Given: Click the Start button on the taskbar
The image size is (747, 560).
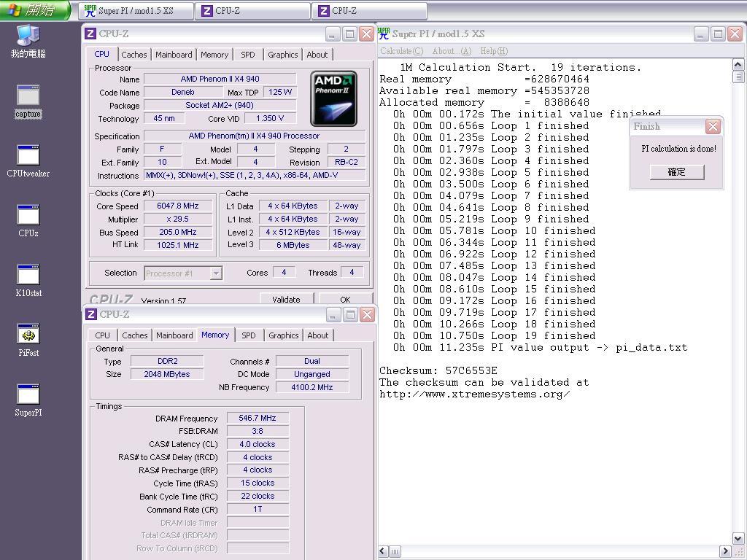Looking at the screenshot, I should point(35,10).
